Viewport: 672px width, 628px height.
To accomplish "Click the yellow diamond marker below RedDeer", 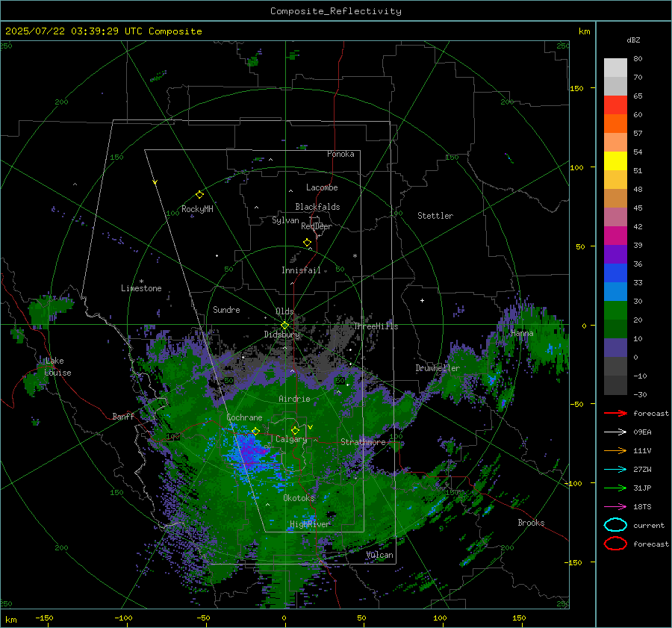I will tap(307, 243).
